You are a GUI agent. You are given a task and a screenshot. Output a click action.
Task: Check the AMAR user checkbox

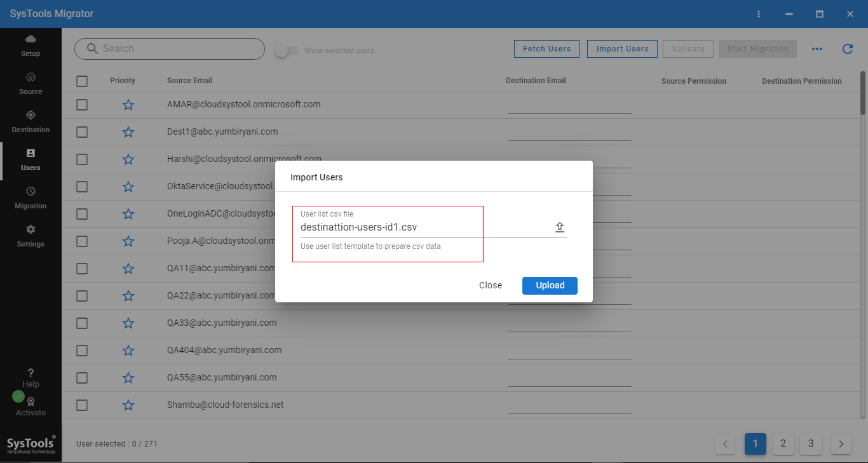click(82, 105)
